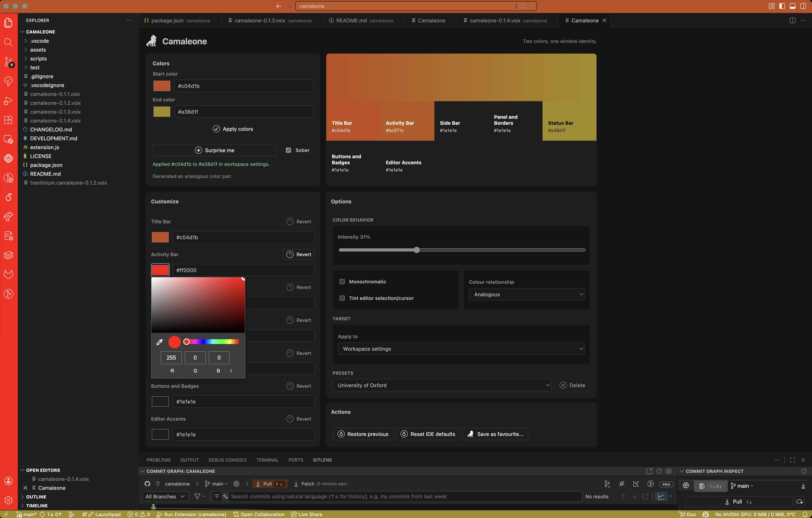This screenshot has width=812, height=518.
Task: Maximize the bottom panel
Action: (792, 460)
